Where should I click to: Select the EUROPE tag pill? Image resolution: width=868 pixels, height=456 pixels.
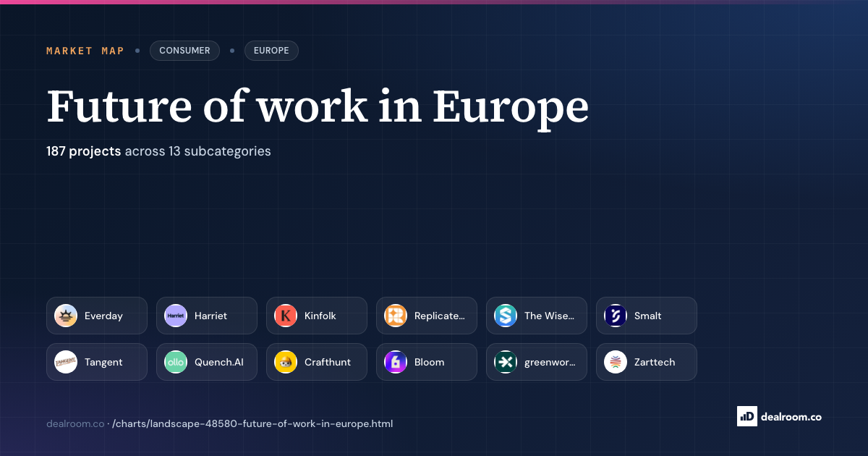click(271, 51)
